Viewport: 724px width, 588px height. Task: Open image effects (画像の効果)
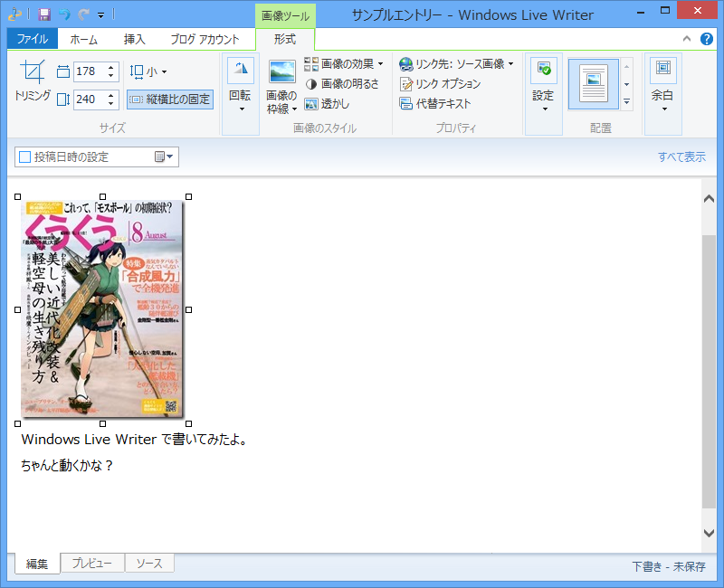coord(344,63)
